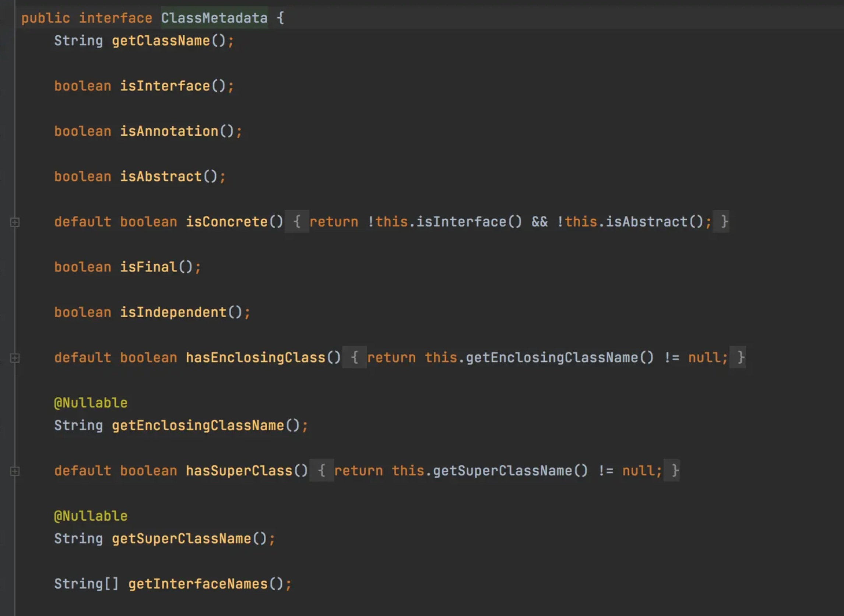This screenshot has height=616, width=844.
Task: Place cursor on highlighted ClassMetadata interface name
Action: click(x=214, y=18)
